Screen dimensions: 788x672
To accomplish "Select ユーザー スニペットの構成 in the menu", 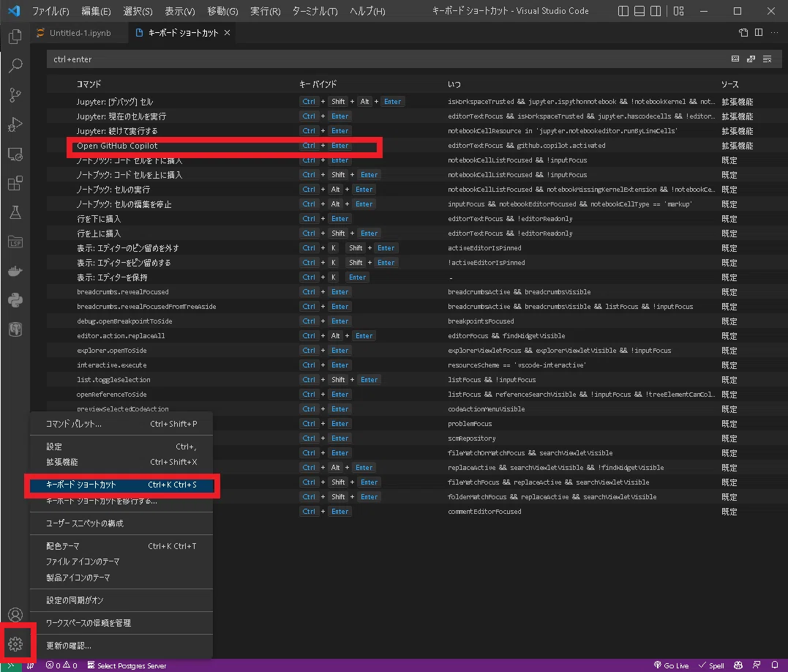I will tap(121, 523).
